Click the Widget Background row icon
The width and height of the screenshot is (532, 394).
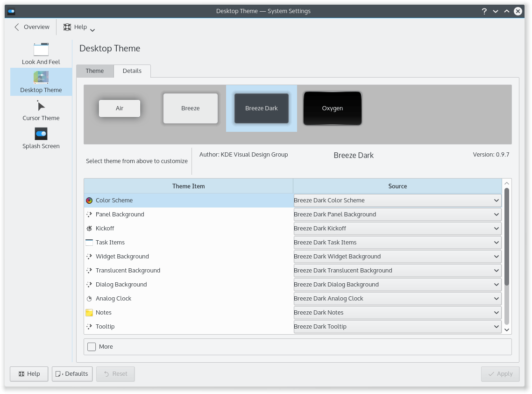click(x=89, y=257)
